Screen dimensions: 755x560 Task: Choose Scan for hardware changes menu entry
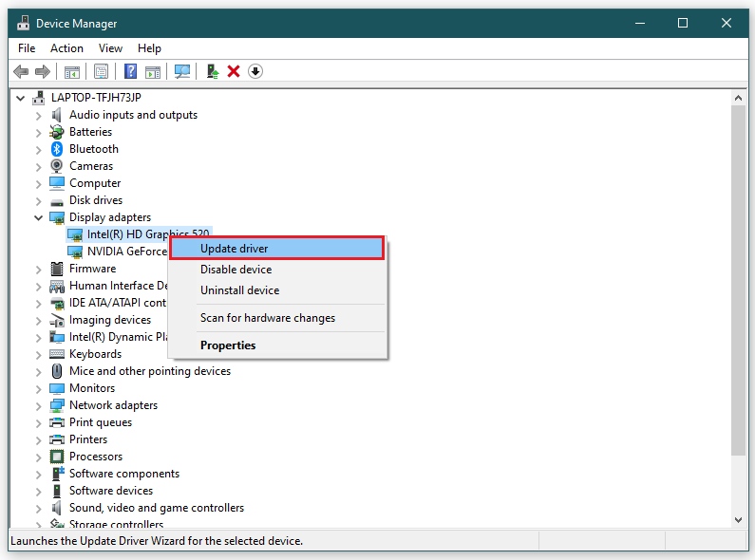pos(277,318)
